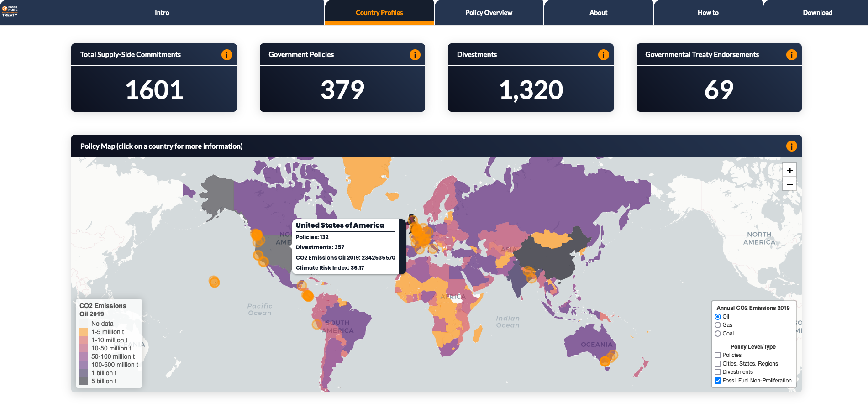Open the Download tab

[816, 13]
